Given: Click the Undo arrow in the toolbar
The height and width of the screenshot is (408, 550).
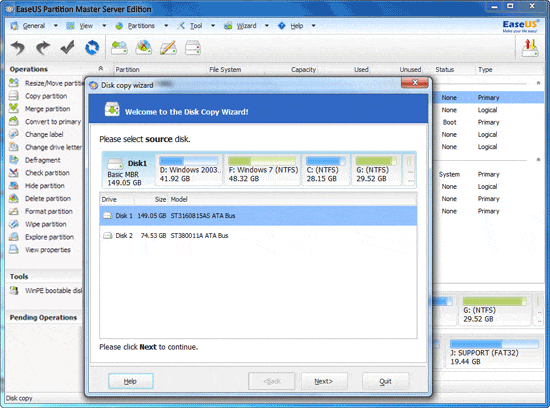Looking at the screenshot, I should pyautogui.click(x=18, y=47).
